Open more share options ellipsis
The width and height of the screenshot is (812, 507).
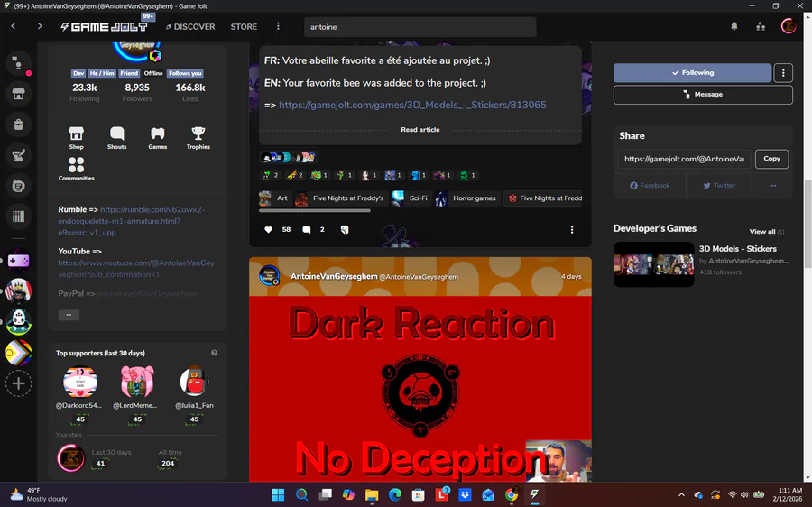tap(772, 186)
